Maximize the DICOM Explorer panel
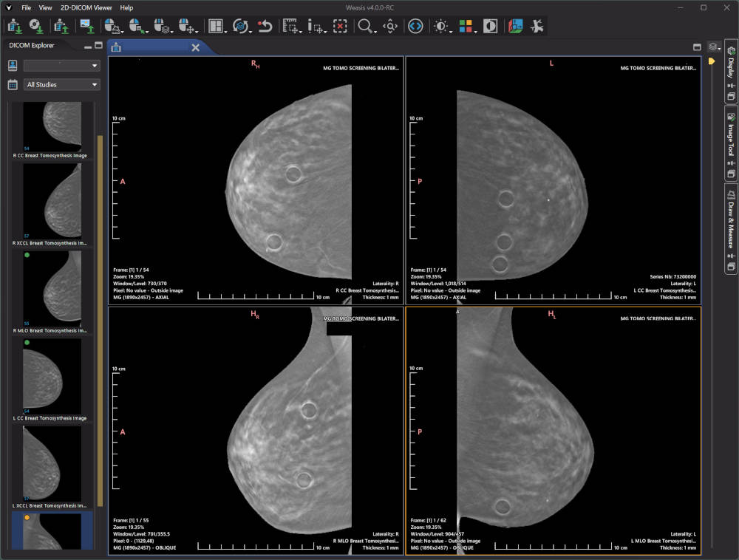 [x=98, y=45]
